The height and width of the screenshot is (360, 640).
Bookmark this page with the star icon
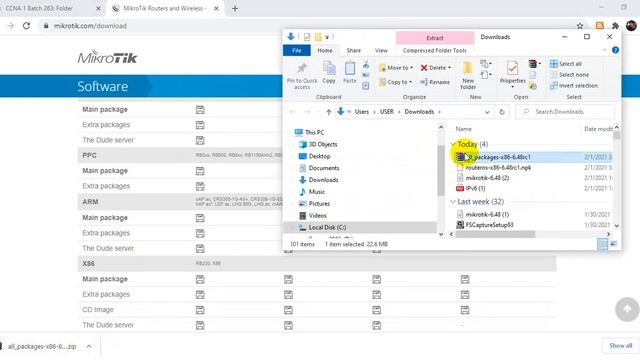pyautogui.click(x=580, y=26)
